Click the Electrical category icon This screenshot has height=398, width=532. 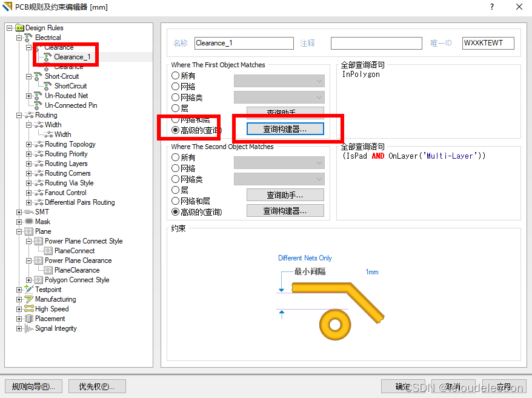click(x=29, y=38)
